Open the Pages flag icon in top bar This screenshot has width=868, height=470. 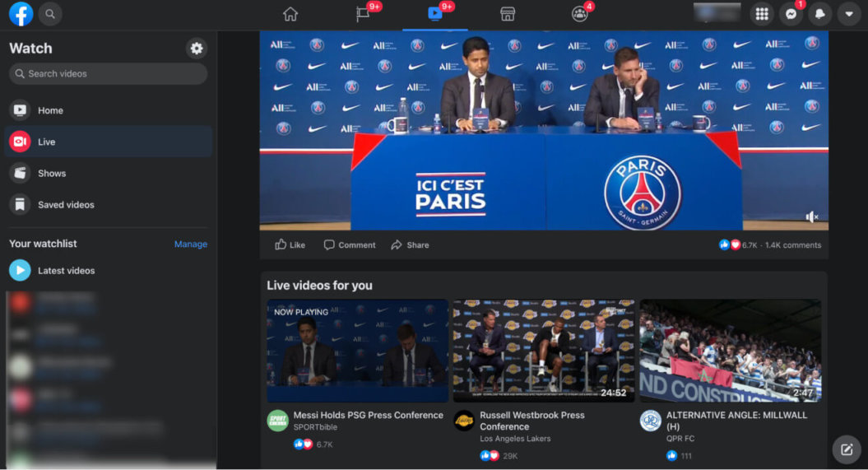tap(363, 14)
